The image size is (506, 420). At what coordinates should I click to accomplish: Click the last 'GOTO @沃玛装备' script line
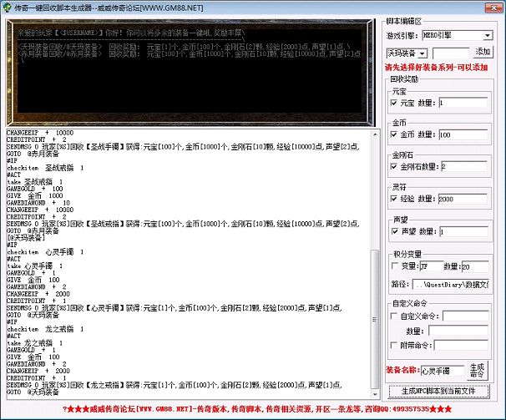pyautogui.click(x=33, y=392)
